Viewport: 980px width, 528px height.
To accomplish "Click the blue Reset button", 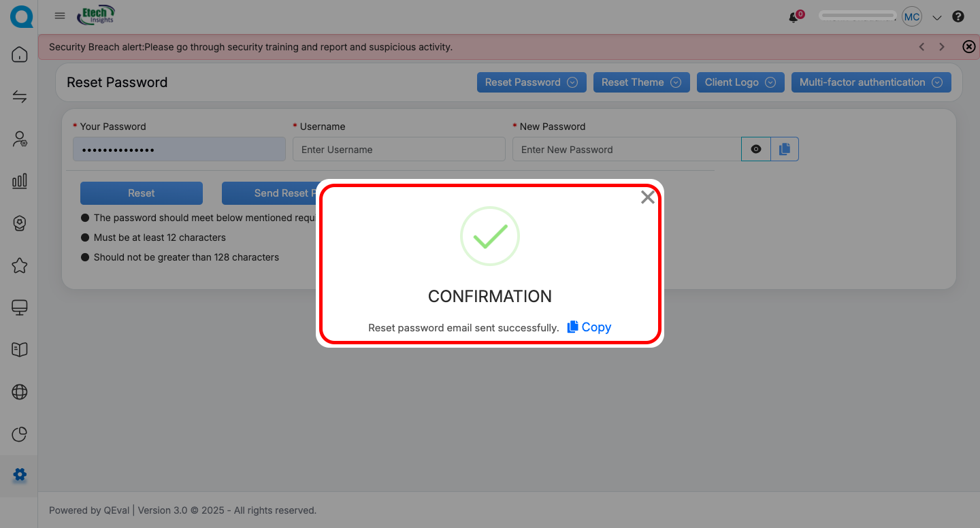I will coord(142,193).
